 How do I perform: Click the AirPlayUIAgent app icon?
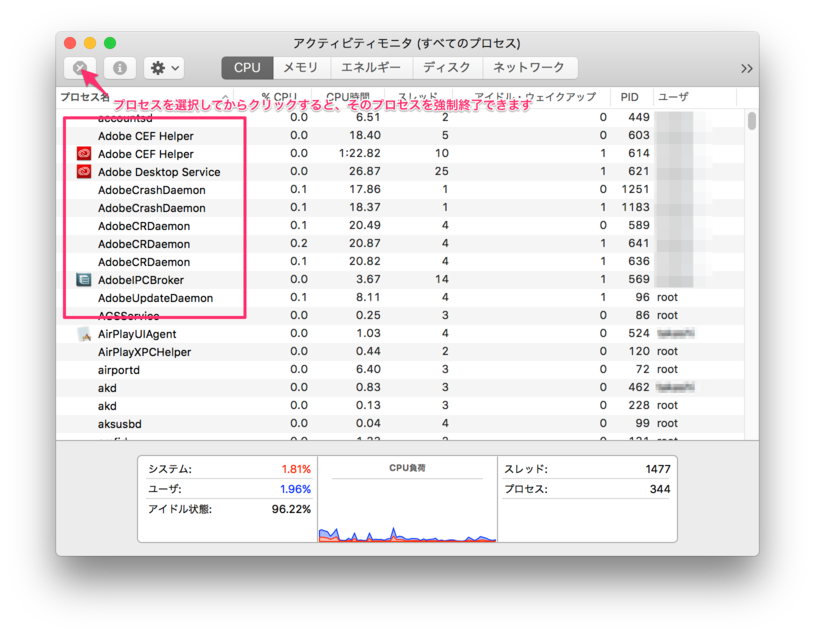(84, 334)
